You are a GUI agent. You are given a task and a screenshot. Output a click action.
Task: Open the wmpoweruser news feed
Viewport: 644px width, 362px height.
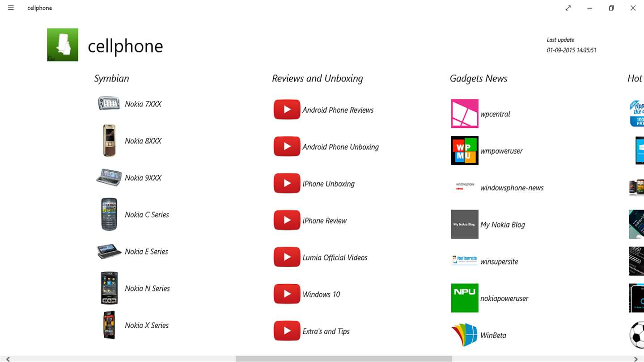click(501, 151)
